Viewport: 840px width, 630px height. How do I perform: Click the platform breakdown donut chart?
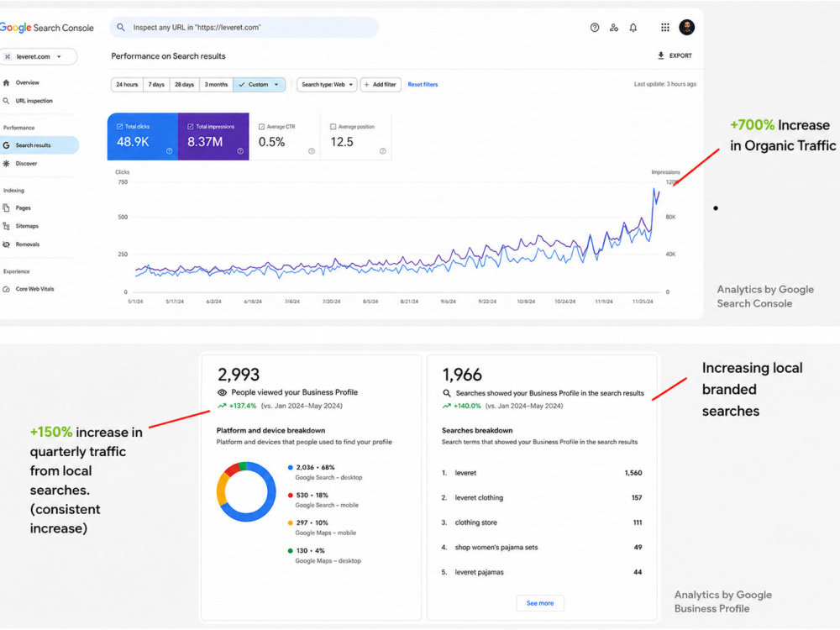click(246, 491)
